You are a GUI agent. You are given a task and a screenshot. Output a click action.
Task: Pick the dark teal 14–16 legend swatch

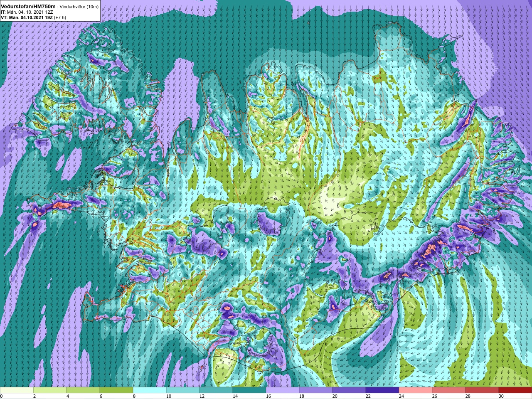tap(249, 390)
